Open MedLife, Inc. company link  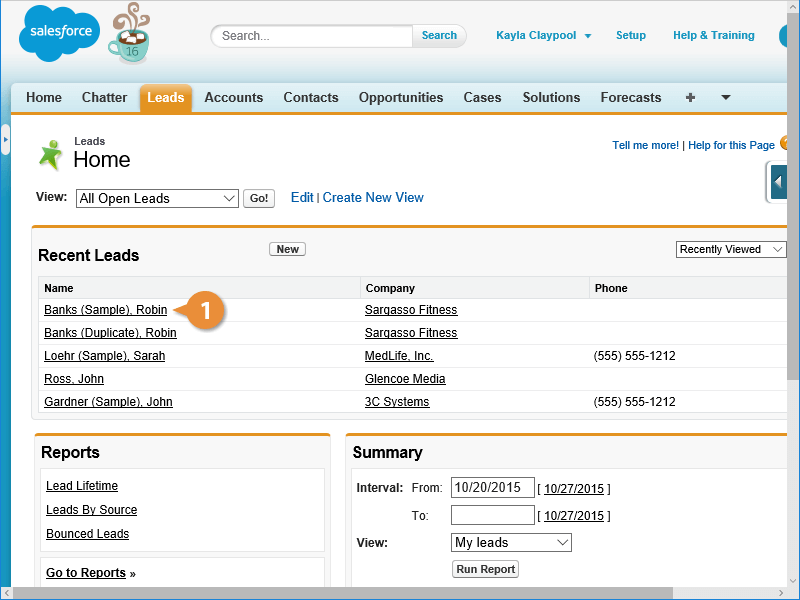point(399,356)
